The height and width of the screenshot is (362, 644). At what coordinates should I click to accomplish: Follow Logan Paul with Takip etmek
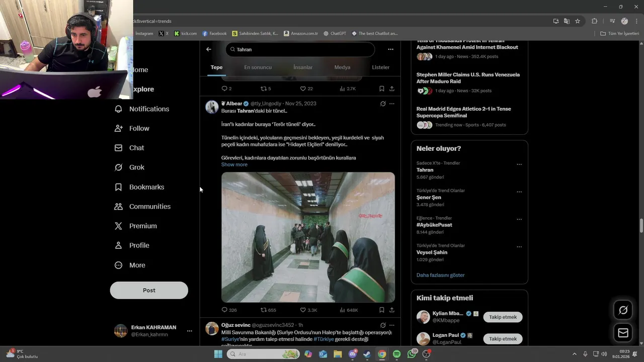[503, 339]
